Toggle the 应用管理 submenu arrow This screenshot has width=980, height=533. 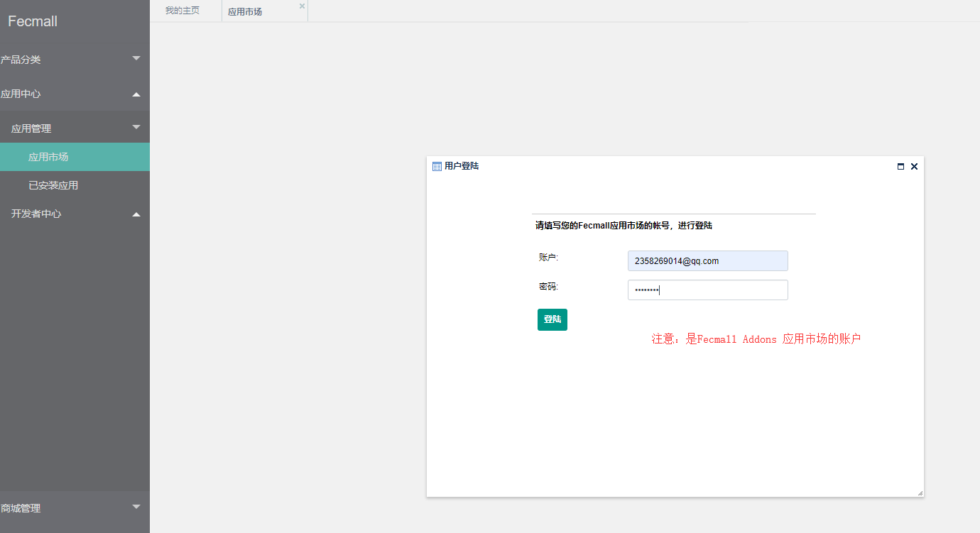[136, 127]
